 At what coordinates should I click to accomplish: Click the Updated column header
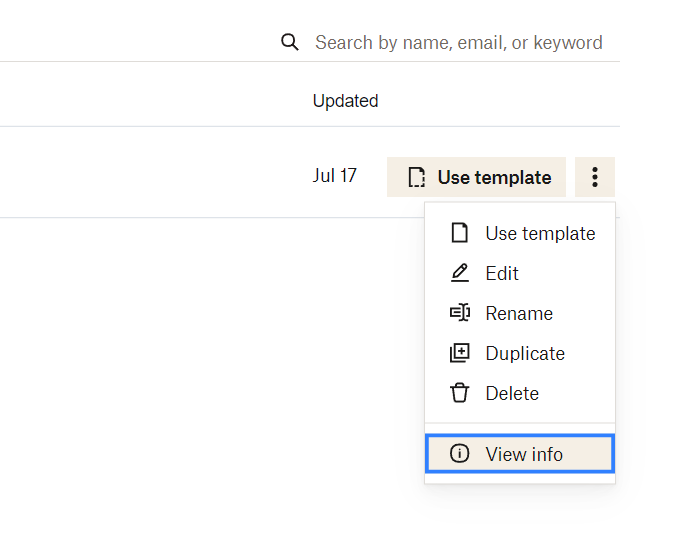point(346,101)
